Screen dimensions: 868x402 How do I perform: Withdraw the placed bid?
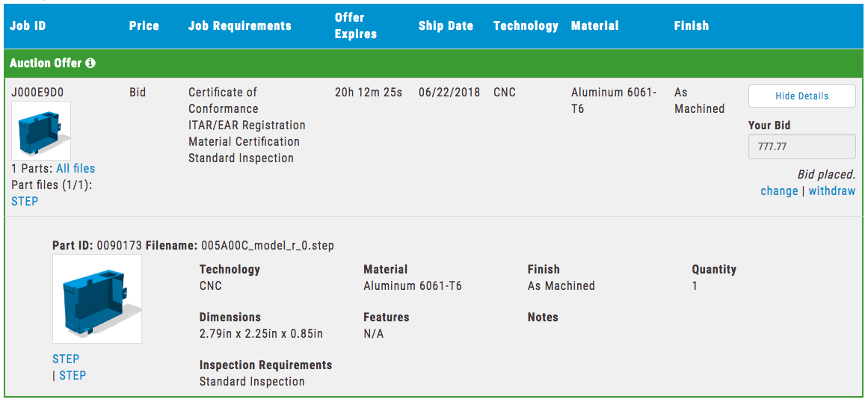click(x=832, y=191)
